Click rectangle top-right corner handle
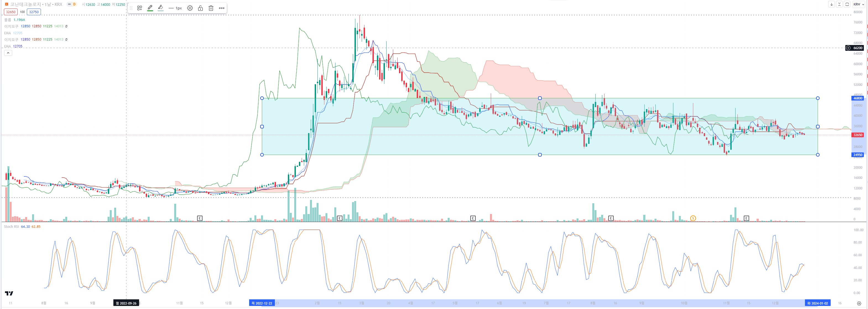This screenshot has height=309, width=868. click(818, 98)
